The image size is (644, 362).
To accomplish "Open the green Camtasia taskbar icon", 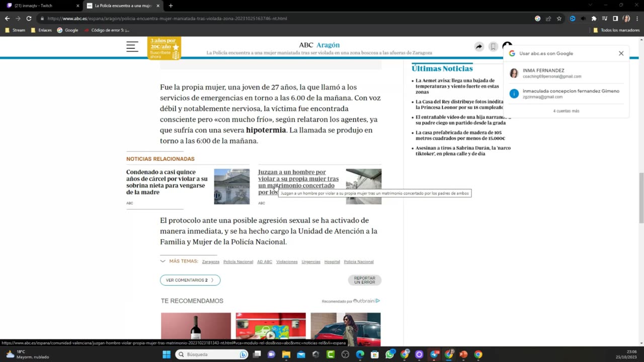I will 331,354.
